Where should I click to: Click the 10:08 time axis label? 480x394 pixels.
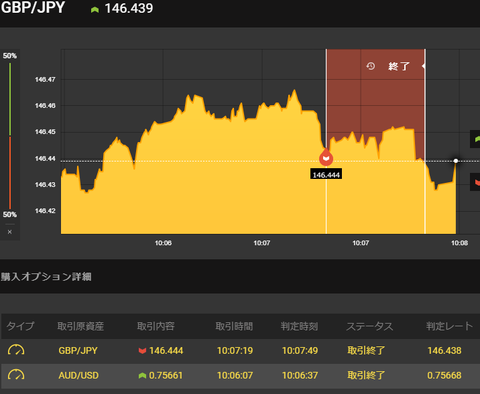pos(459,243)
